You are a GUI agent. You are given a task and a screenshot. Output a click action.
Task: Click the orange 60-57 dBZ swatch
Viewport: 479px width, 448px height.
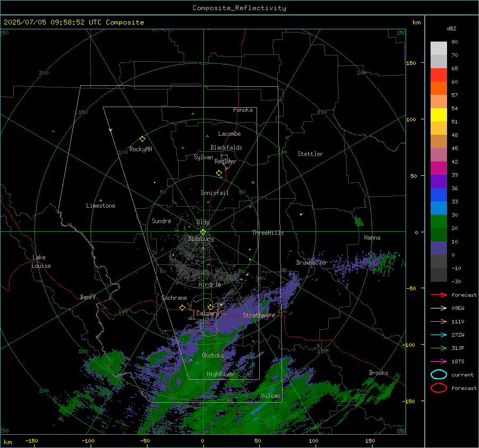tap(439, 88)
